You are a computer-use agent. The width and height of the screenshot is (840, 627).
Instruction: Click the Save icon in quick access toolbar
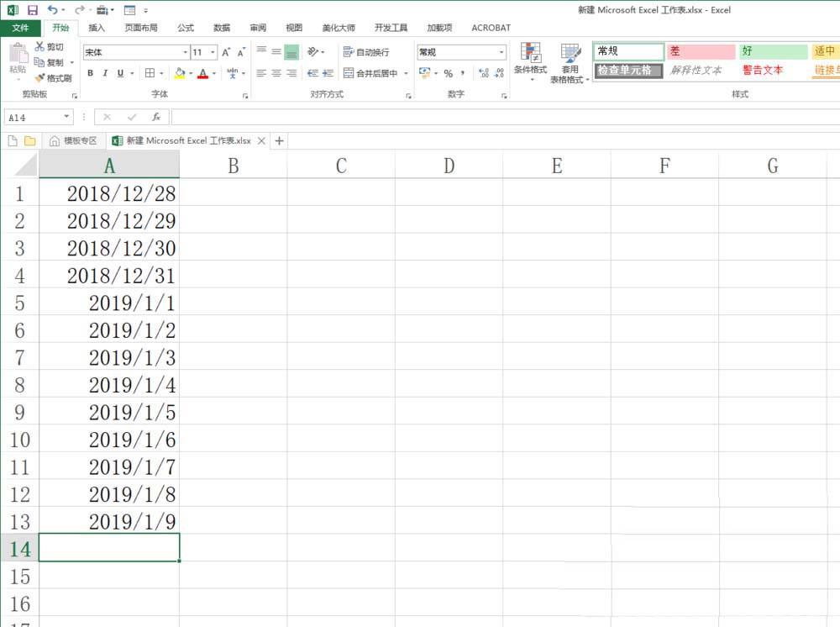[33, 10]
